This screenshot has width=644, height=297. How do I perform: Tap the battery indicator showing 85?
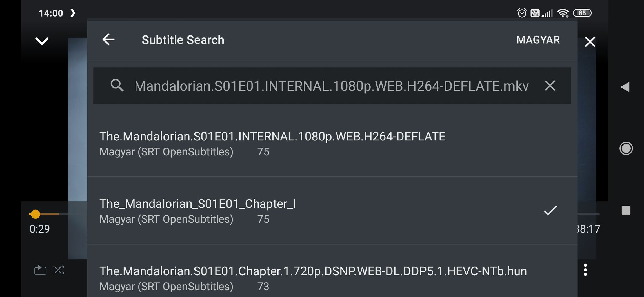(x=582, y=13)
